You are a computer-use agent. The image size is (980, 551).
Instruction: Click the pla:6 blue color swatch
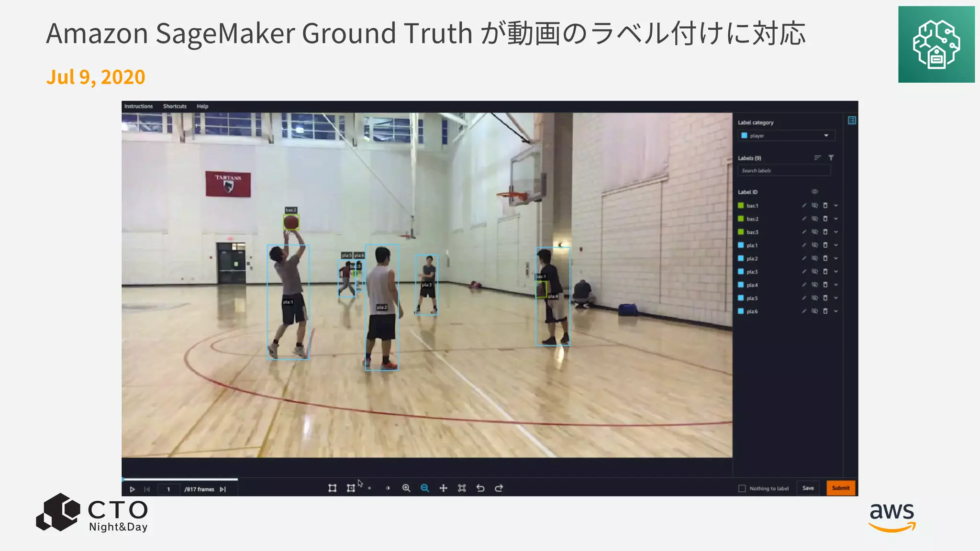pos(741,311)
